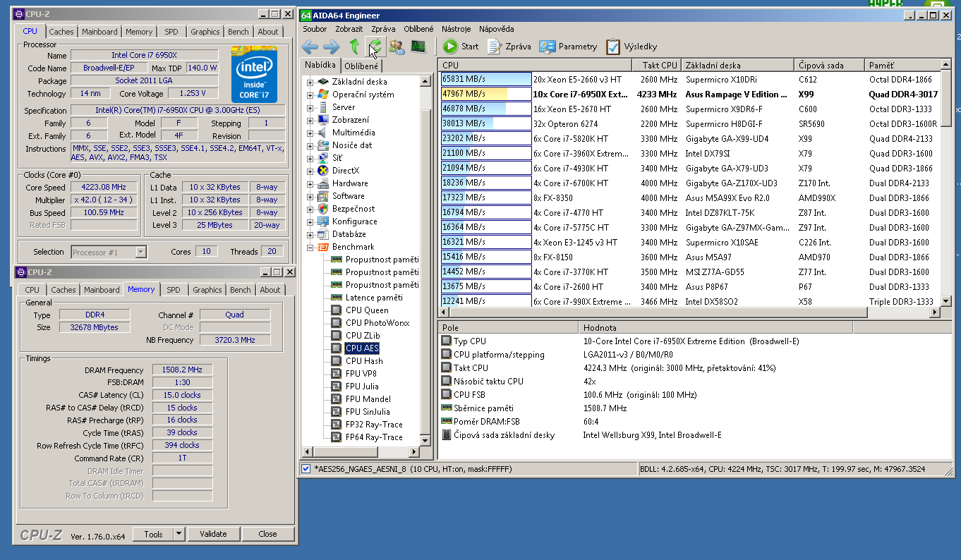Expand the Operační systém tree node
This screenshot has width=961, height=560.
click(x=310, y=95)
